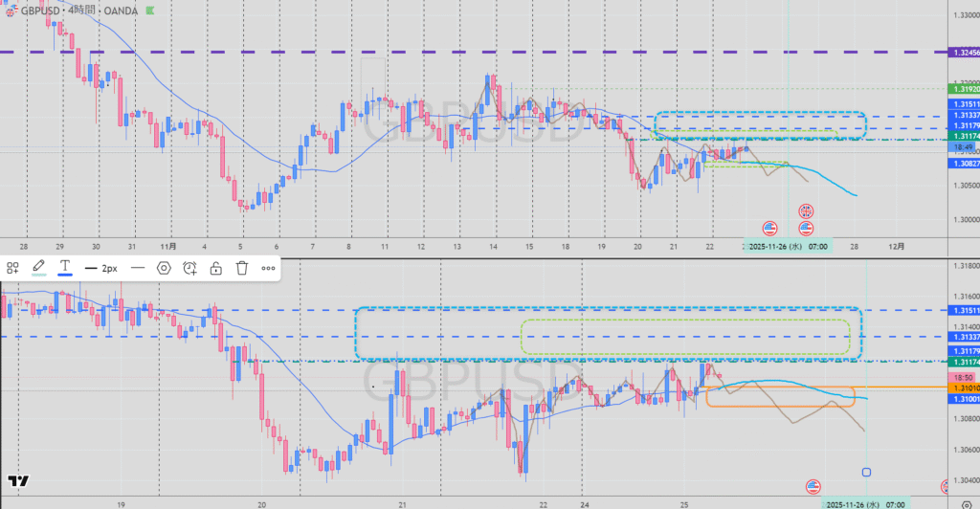Click the TradingView logo at bottom left
The height and width of the screenshot is (509, 980).
click(x=16, y=481)
